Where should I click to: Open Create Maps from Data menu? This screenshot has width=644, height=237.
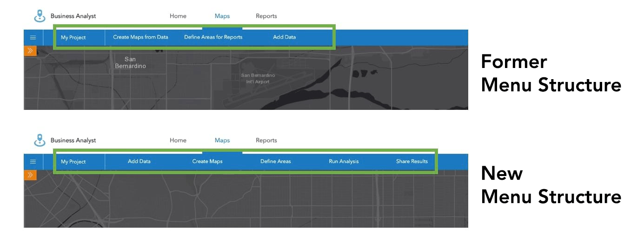pos(140,37)
